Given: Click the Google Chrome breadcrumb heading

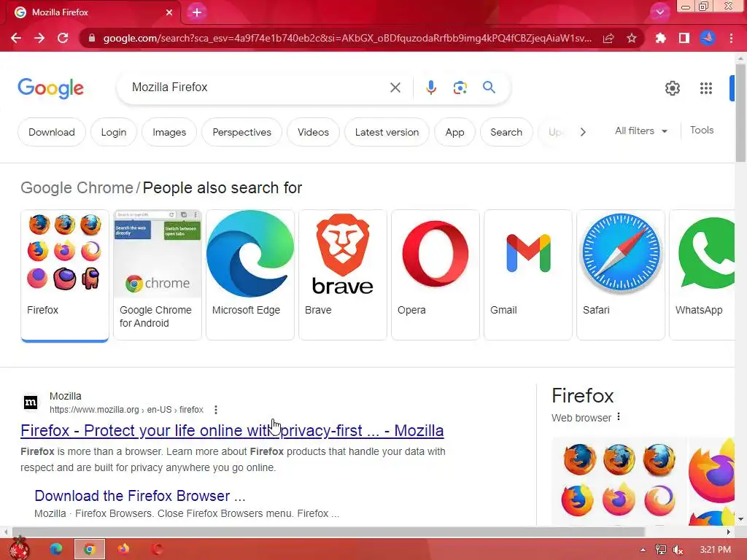Looking at the screenshot, I should (x=77, y=187).
